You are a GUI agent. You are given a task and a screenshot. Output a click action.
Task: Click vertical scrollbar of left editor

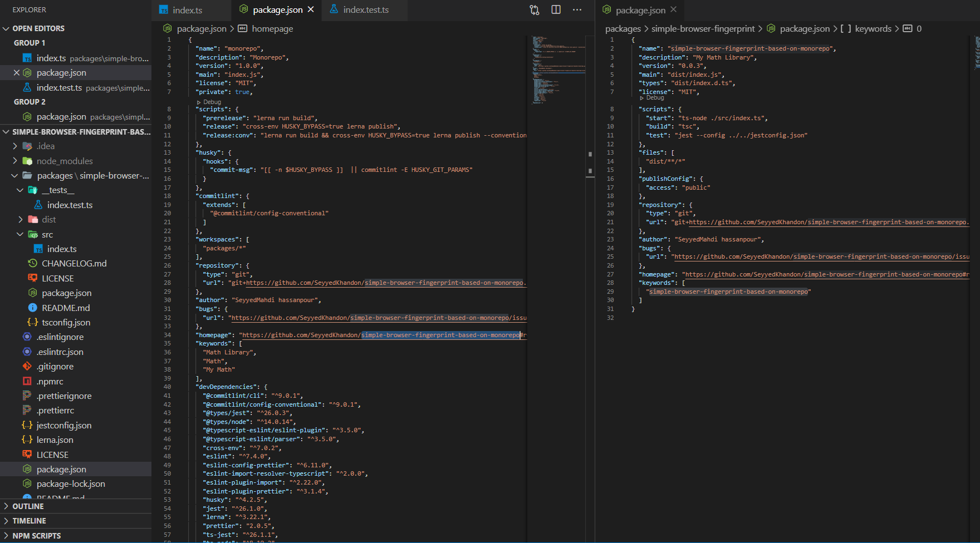(x=590, y=289)
